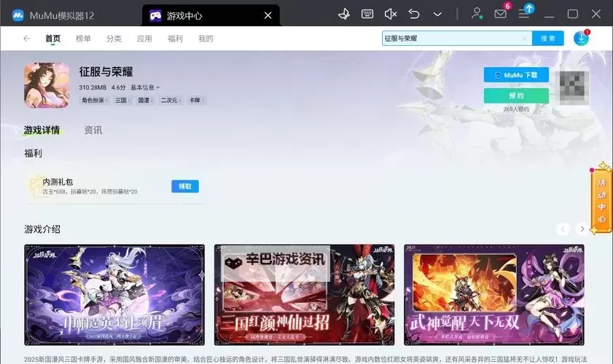Image resolution: width=613 pixels, height=364 pixels.
Task: Click the 4.6分 rating text
Action: [x=119, y=87]
